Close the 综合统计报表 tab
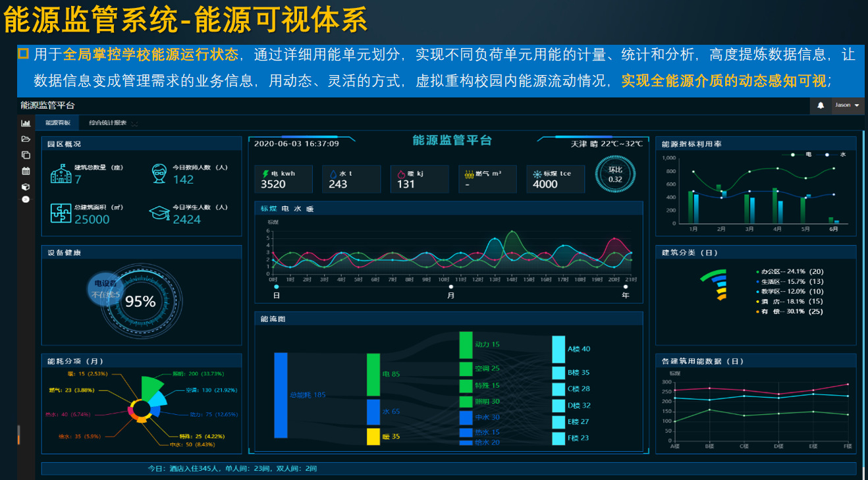The image size is (868, 480). (134, 123)
